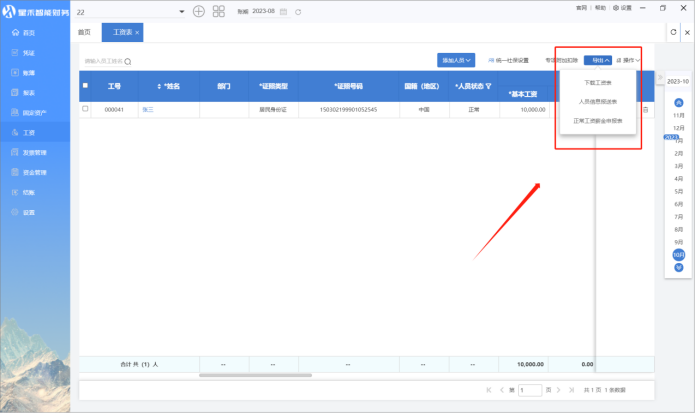
Task: Tick the checkbox for employee 000041
Action: pyautogui.click(x=85, y=109)
